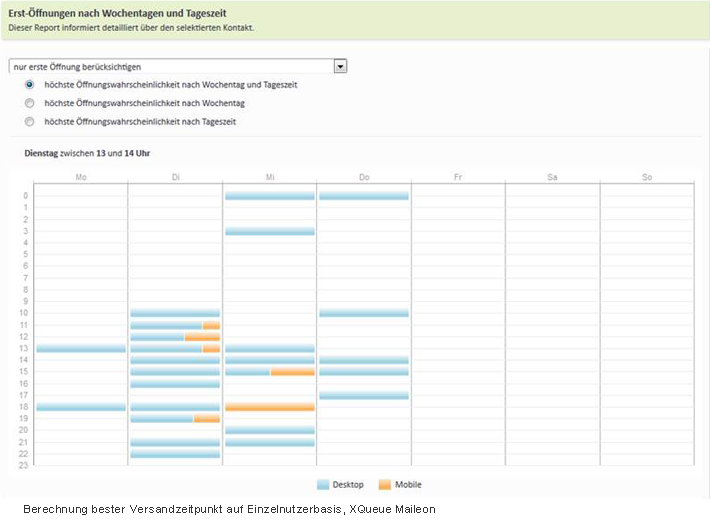
Task: Select radio 'Öffnungswahrscheinlichkeit nach Wochentag'
Action: [x=29, y=103]
